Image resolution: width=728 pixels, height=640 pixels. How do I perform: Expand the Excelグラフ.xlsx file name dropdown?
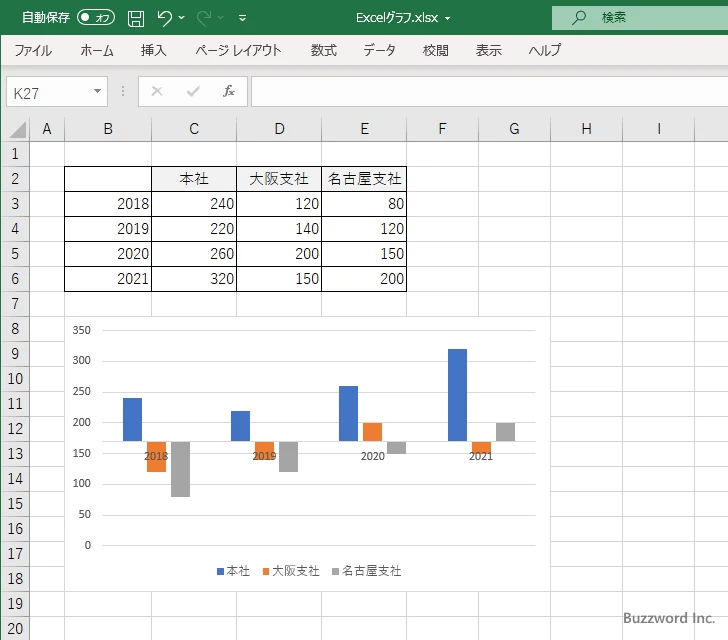(x=447, y=19)
